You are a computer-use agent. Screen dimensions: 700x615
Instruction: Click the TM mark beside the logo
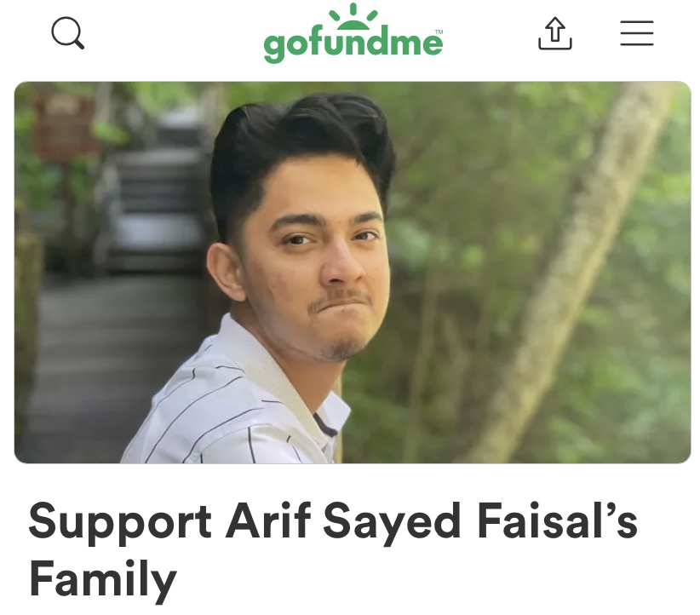point(439,32)
